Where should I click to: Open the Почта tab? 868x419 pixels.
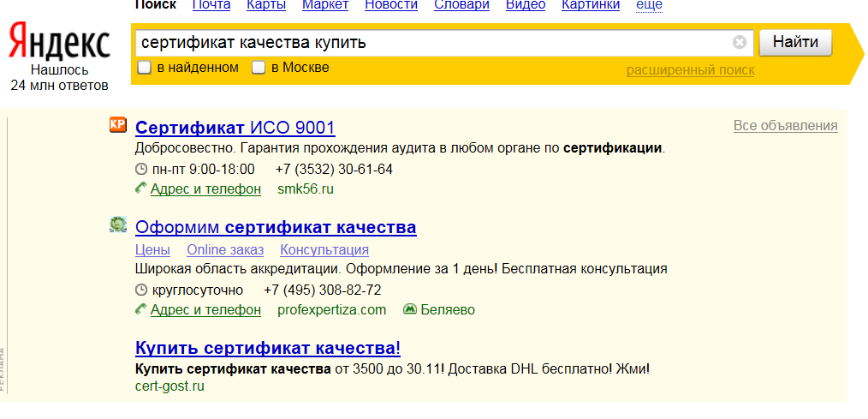211,5
